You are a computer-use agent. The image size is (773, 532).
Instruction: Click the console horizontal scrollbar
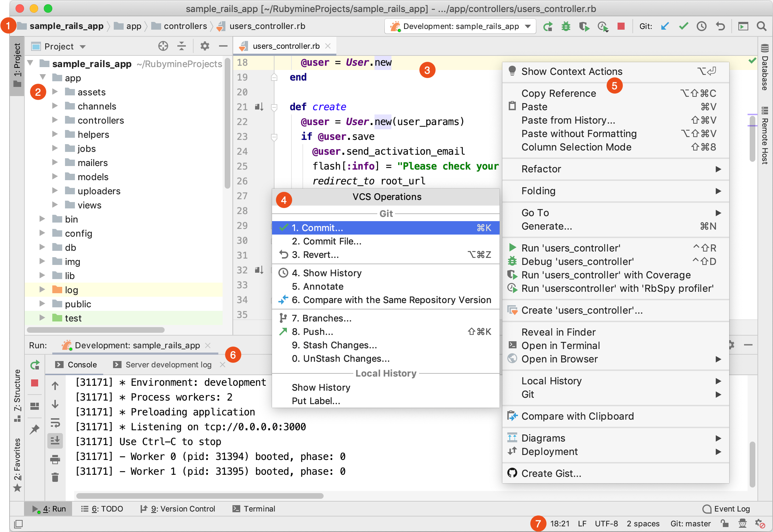coord(200,496)
